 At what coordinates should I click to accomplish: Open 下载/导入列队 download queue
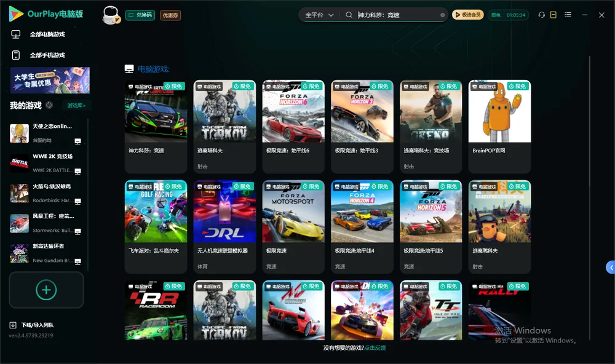point(32,325)
